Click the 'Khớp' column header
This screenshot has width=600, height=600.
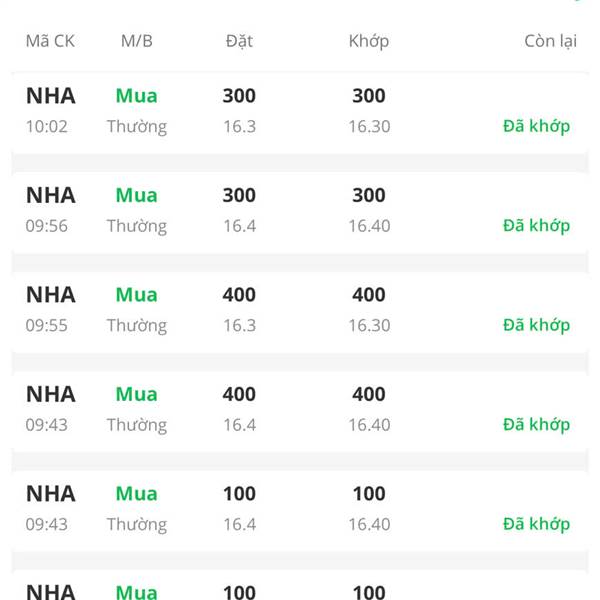tap(369, 41)
